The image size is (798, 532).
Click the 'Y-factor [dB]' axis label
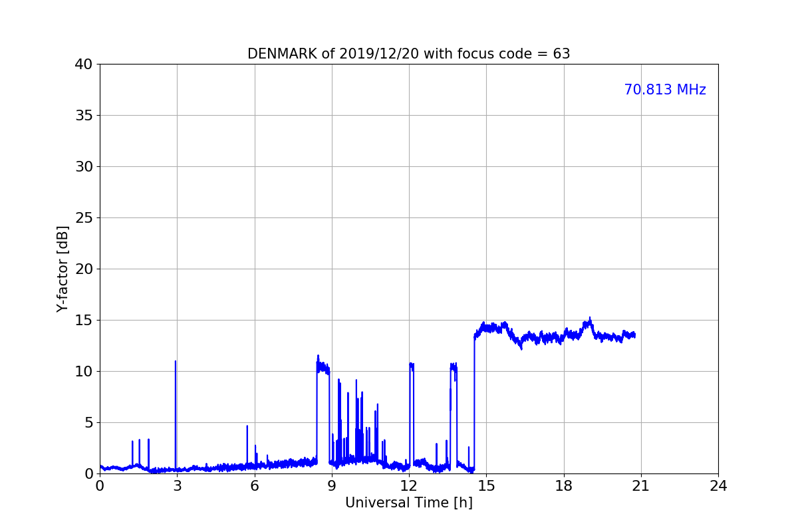point(63,269)
